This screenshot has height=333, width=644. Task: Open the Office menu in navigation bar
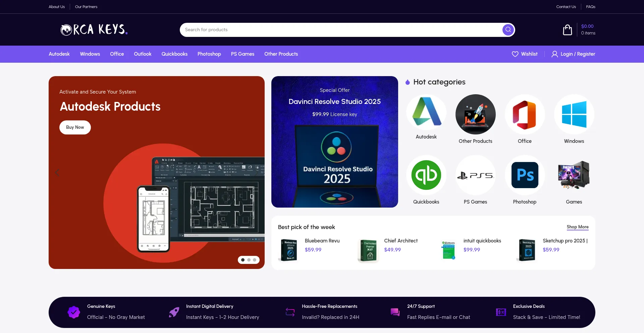(117, 54)
